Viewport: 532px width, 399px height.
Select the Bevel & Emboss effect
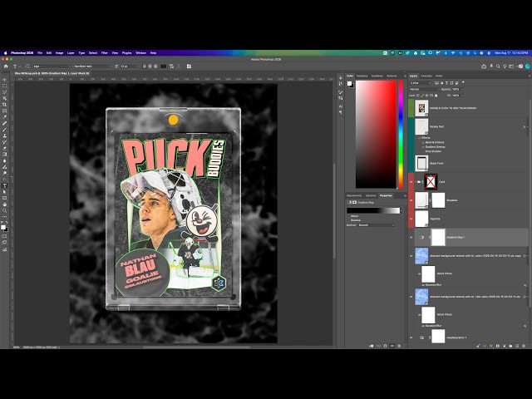pyautogui.click(x=435, y=142)
